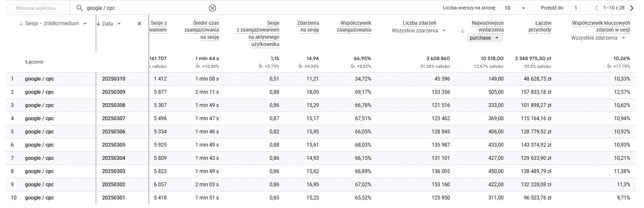Click sort arrow next to Najważniejsze wydarzenia
644x208 pixels.
coord(463,30)
